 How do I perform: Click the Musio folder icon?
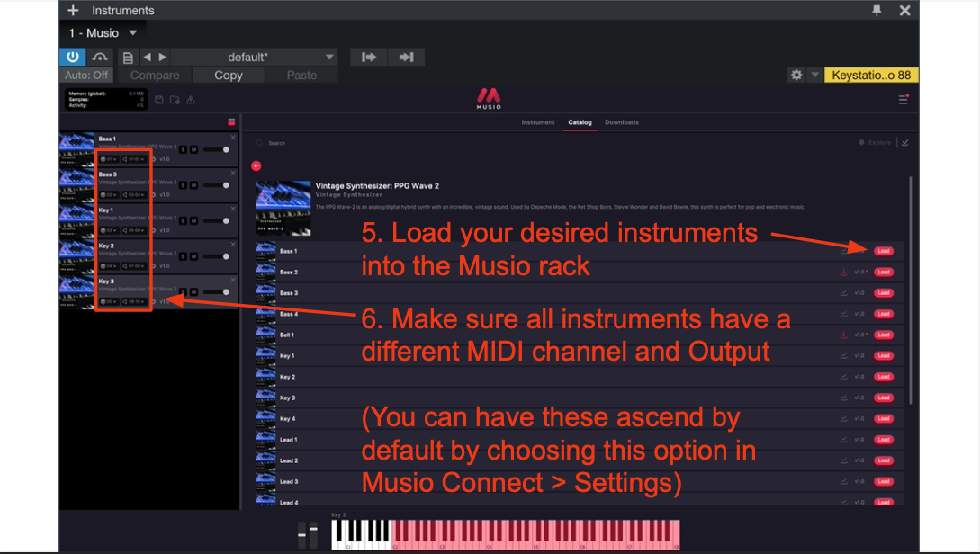point(175,100)
